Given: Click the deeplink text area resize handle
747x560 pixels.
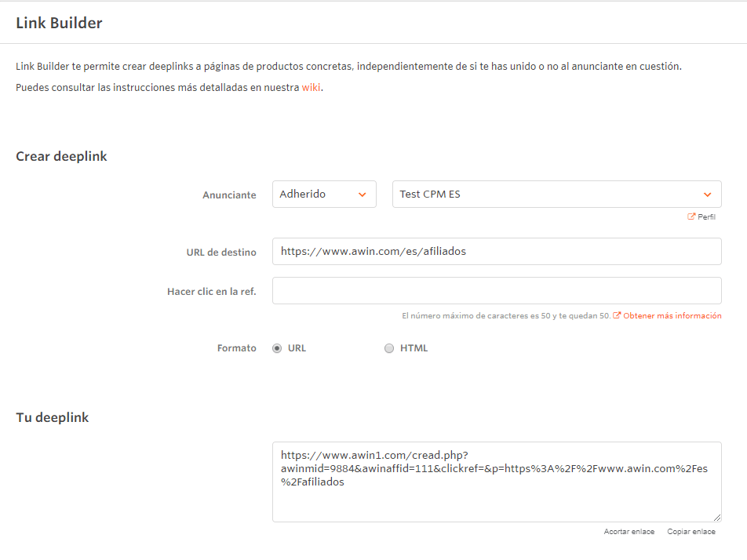Looking at the screenshot, I should [x=717, y=518].
